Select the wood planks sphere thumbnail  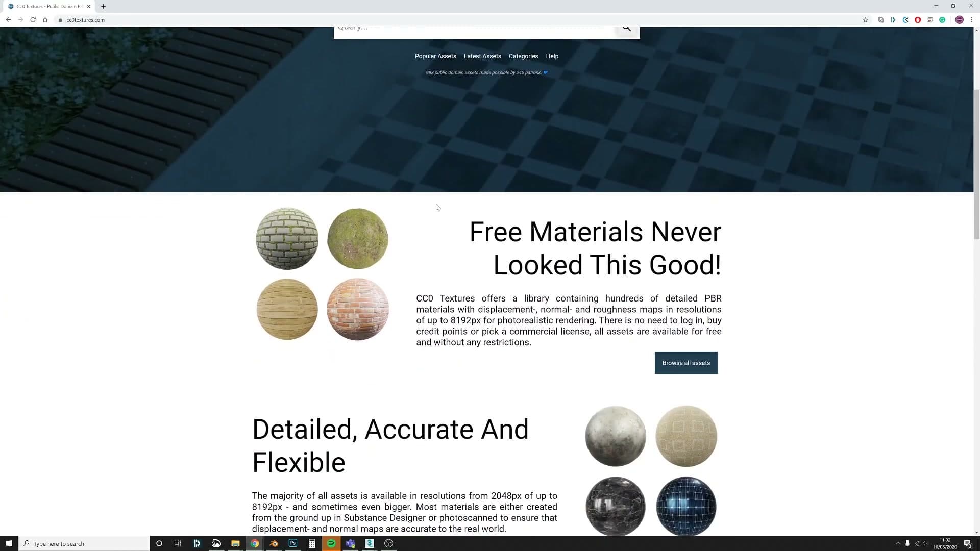pyautogui.click(x=287, y=309)
